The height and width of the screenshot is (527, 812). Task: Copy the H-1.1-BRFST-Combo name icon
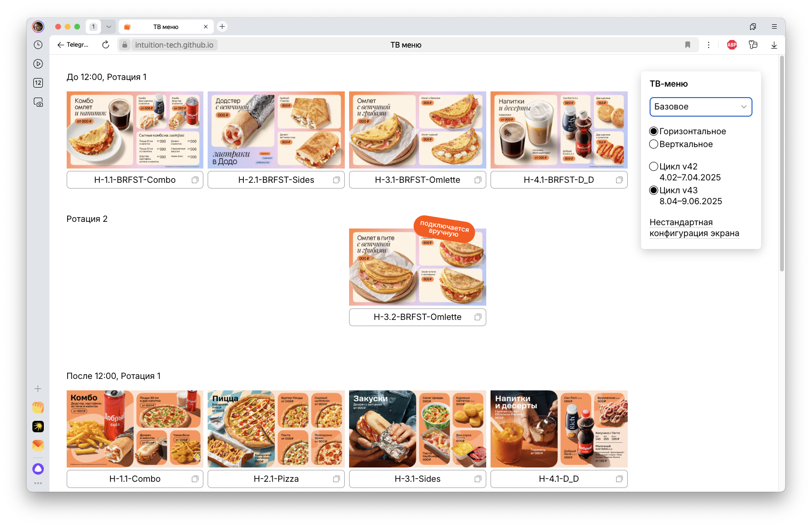(x=195, y=180)
